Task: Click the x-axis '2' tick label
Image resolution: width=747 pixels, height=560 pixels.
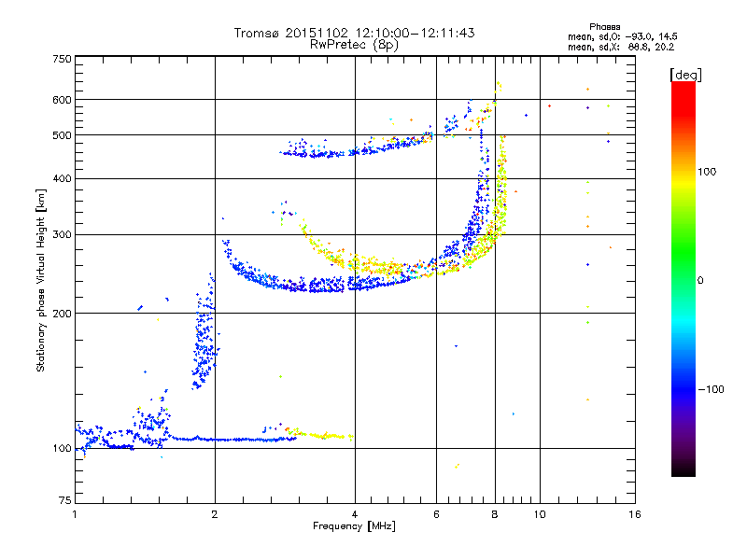Action: coord(215,514)
